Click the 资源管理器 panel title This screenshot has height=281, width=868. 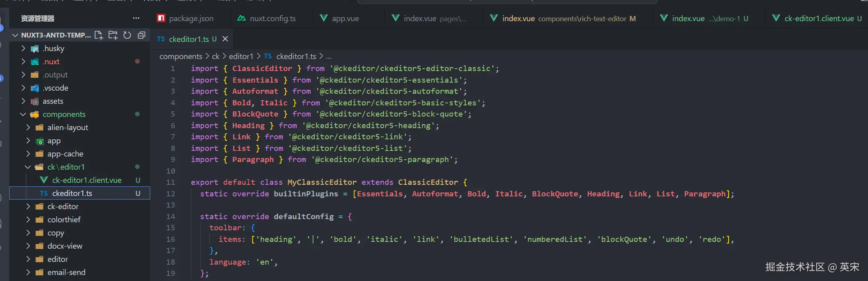(38, 18)
